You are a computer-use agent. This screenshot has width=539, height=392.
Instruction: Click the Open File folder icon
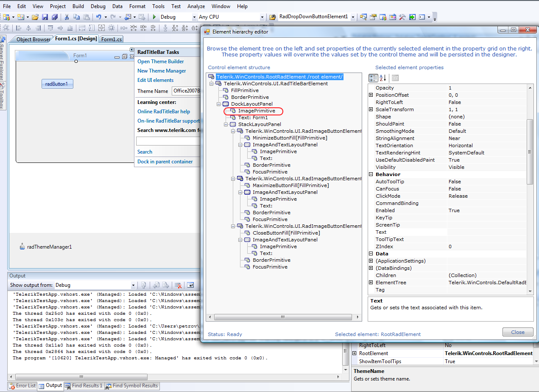(x=35, y=17)
